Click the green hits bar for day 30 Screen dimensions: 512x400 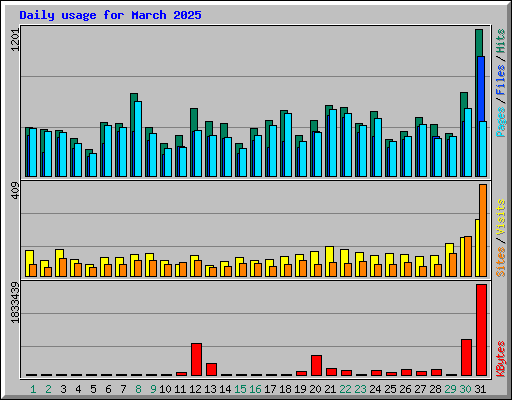464,100
